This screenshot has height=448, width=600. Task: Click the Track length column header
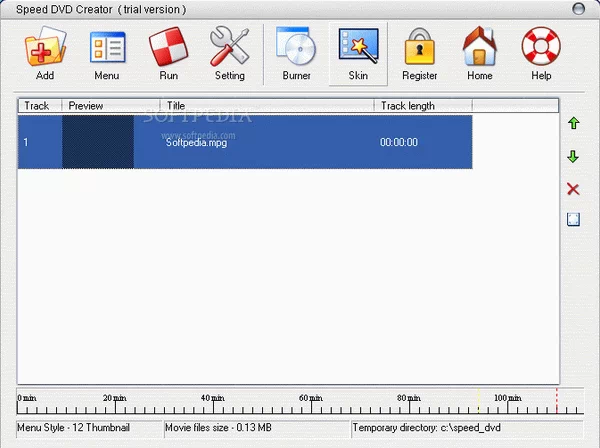click(x=423, y=106)
